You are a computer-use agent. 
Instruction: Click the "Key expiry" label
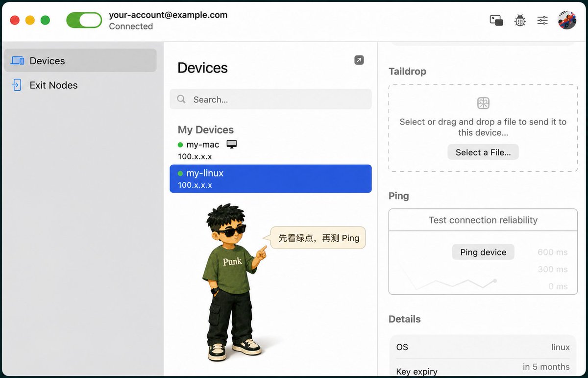click(x=417, y=372)
